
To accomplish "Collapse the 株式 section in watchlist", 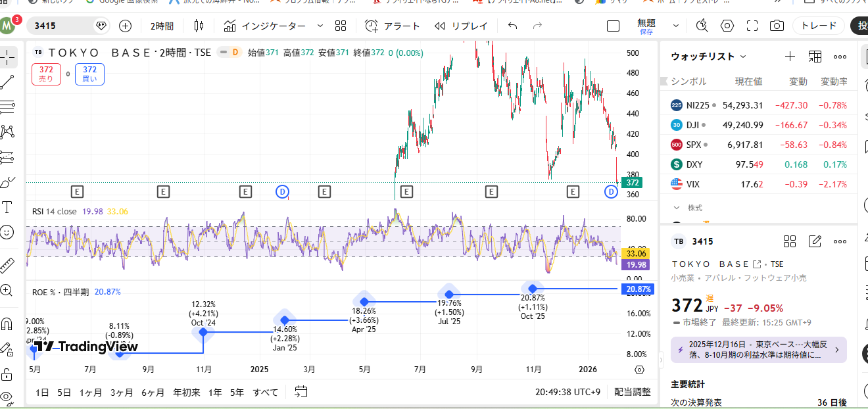I will click(x=676, y=208).
